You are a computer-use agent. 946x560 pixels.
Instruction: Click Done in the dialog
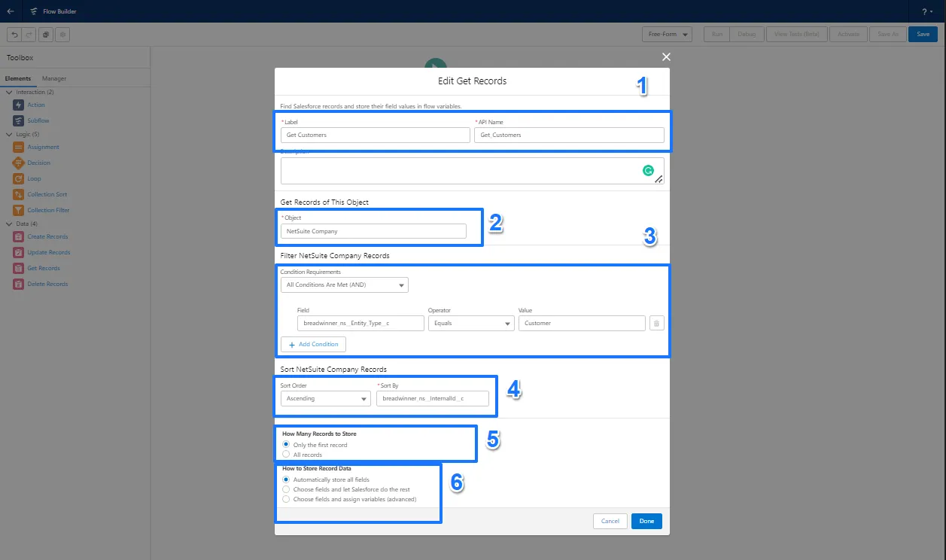646,521
